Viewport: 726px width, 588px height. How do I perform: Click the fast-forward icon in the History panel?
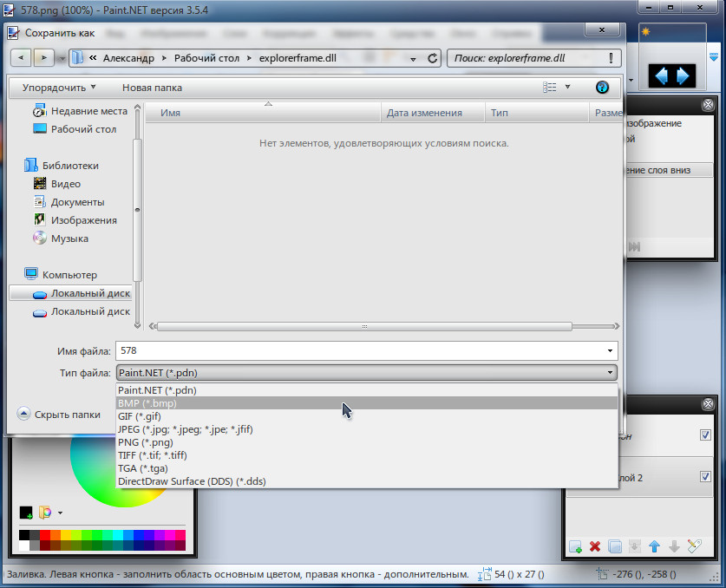coord(634,247)
